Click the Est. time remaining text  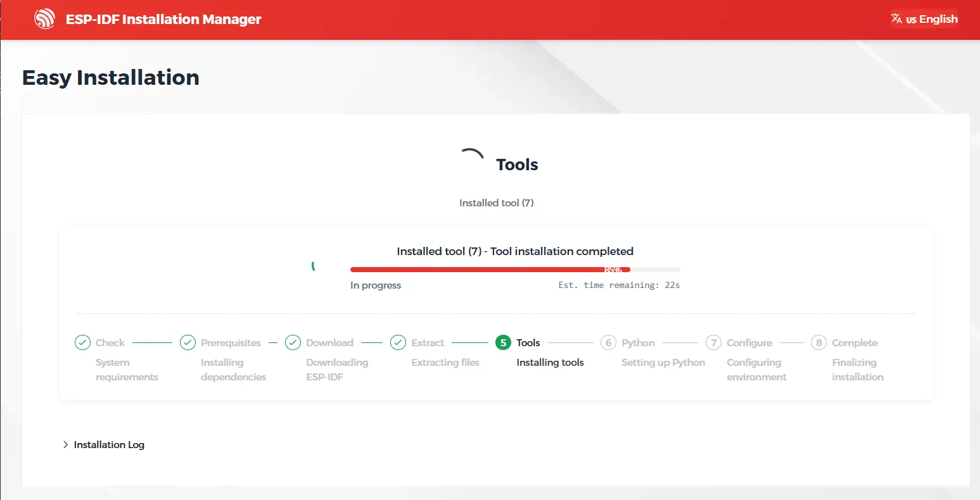619,285
